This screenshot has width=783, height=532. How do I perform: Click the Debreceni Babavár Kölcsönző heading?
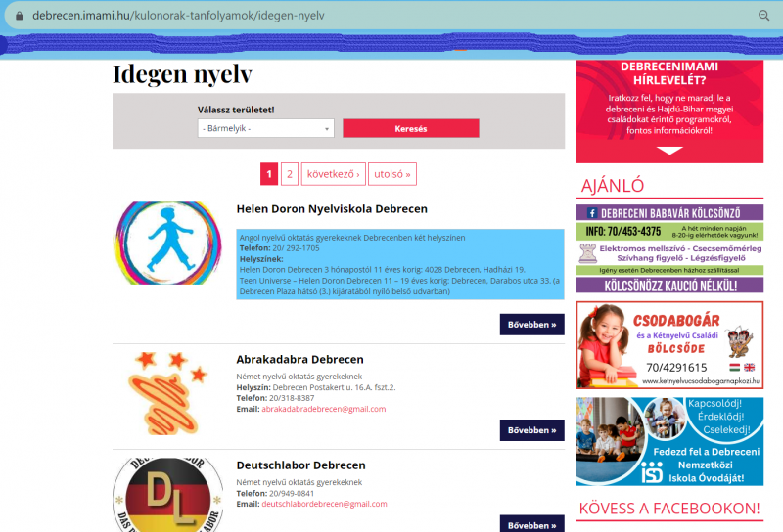[x=670, y=213]
